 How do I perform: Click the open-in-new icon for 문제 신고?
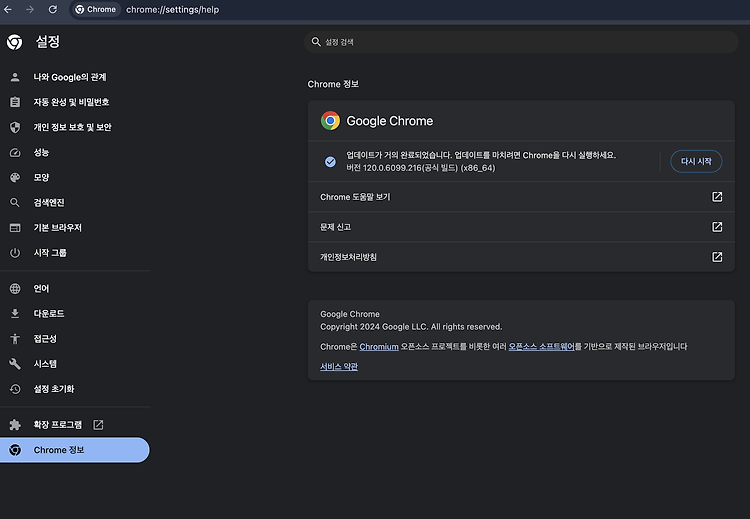[717, 227]
